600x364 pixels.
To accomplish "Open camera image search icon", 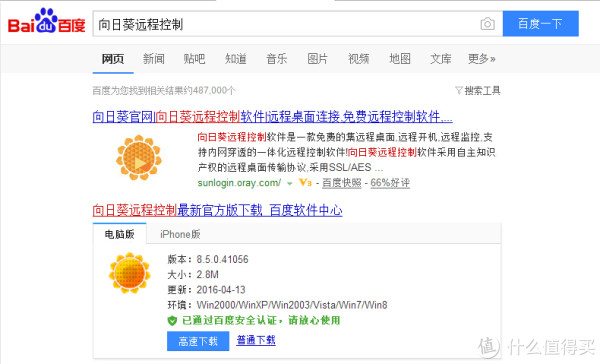I will (487, 24).
